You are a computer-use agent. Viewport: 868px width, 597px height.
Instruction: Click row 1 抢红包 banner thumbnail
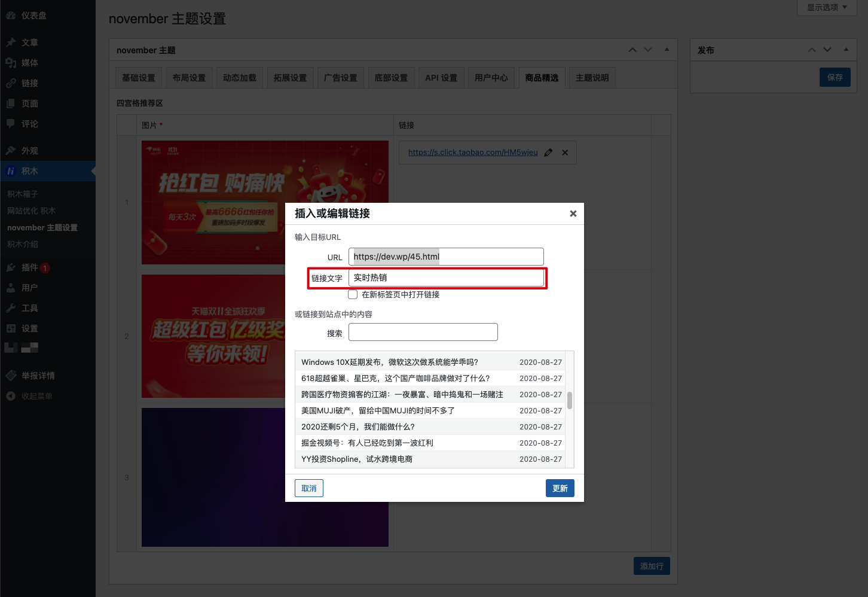point(265,203)
